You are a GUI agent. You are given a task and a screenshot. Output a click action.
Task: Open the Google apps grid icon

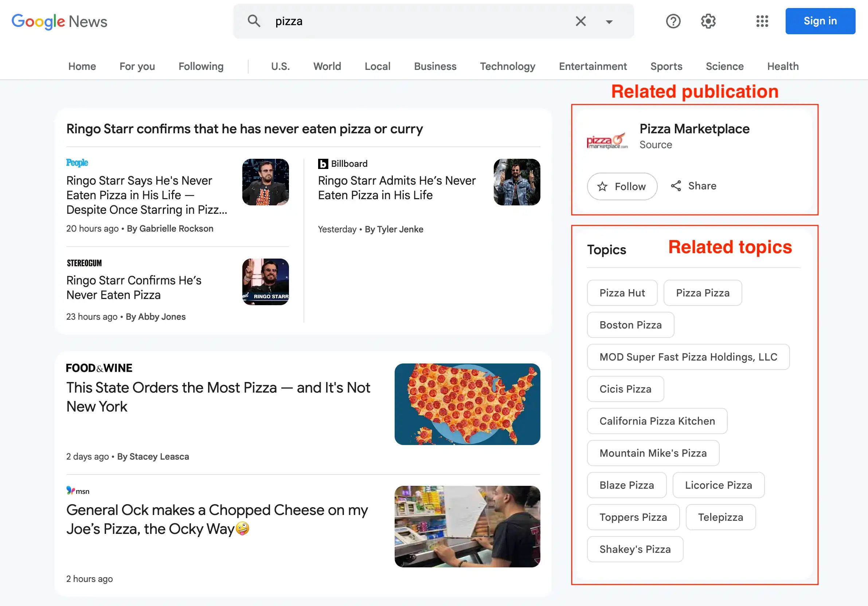[762, 21]
